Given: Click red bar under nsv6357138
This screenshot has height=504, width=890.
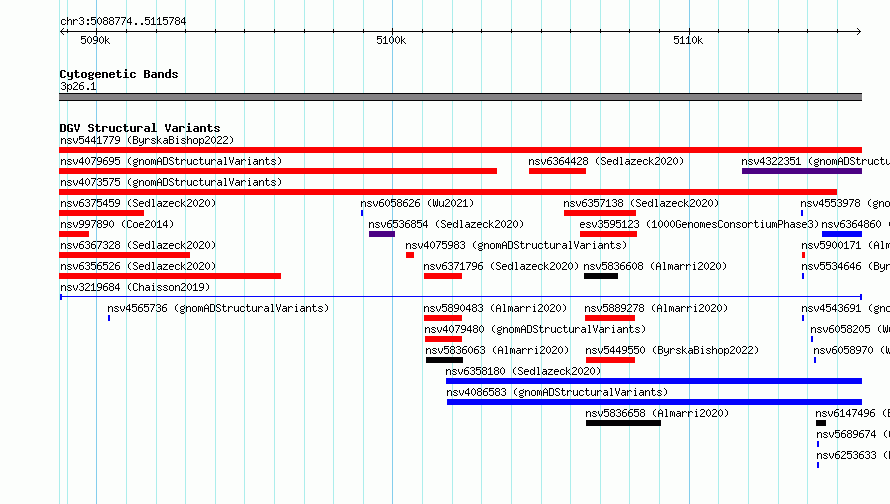Looking at the screenshot, I should point(600,213).
